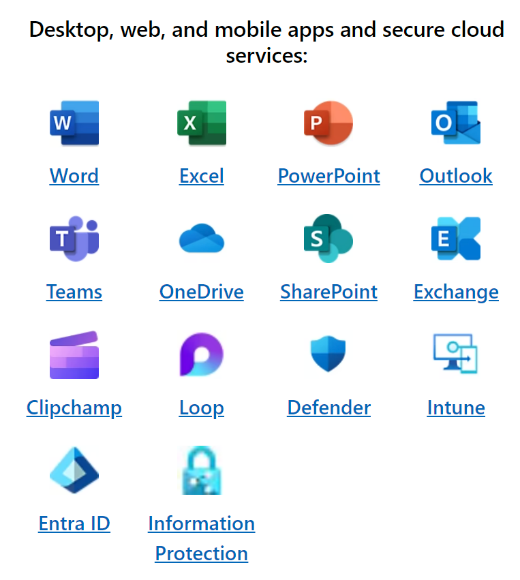
Task: Click the Entra ID diamond icon
Action: (x=74, y=470)
